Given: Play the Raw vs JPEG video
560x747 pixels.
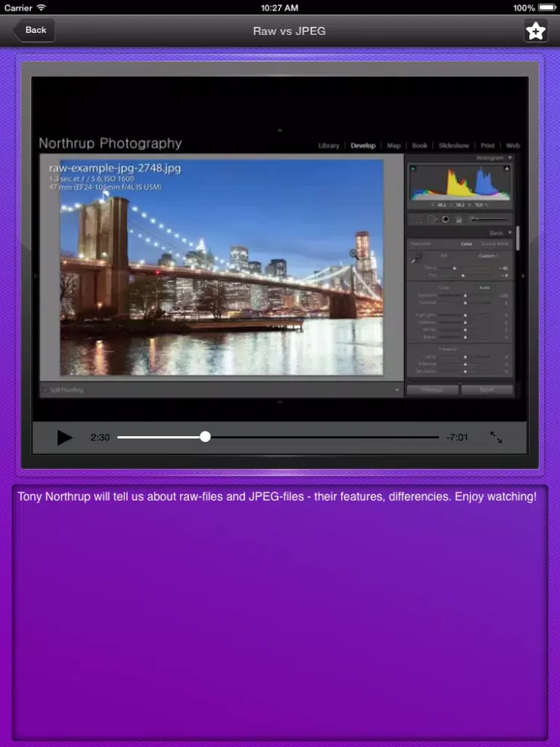Looking at the screenshot, I should click(65, 438).
